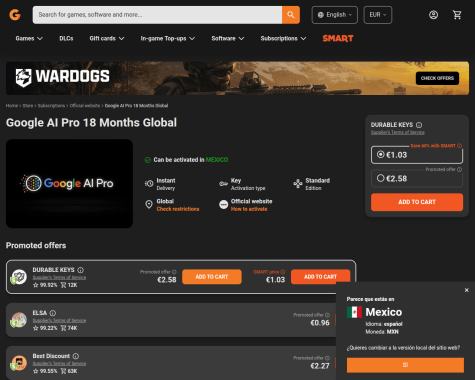Open the English language dropdown
The image size is (475, 380).
(x=335, y=15)
